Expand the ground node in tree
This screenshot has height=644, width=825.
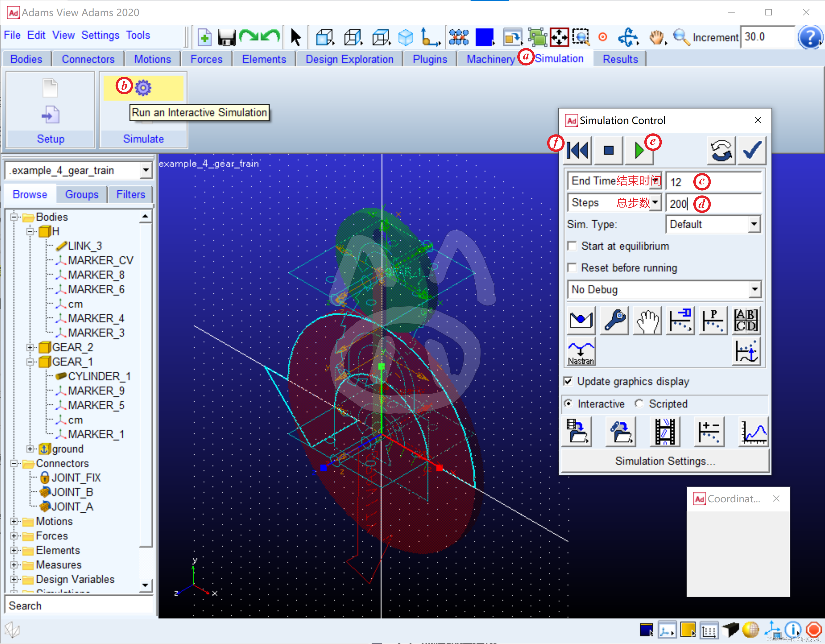click(30, 449)
